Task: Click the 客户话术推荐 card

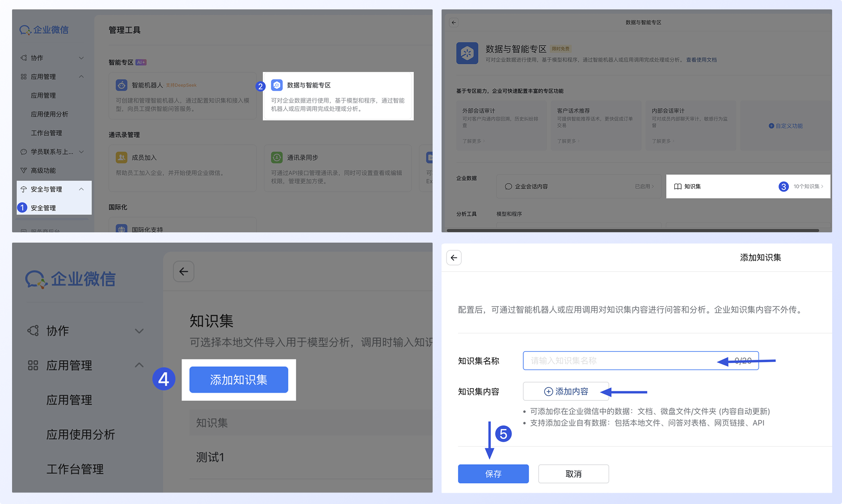Action: [596, 126]
